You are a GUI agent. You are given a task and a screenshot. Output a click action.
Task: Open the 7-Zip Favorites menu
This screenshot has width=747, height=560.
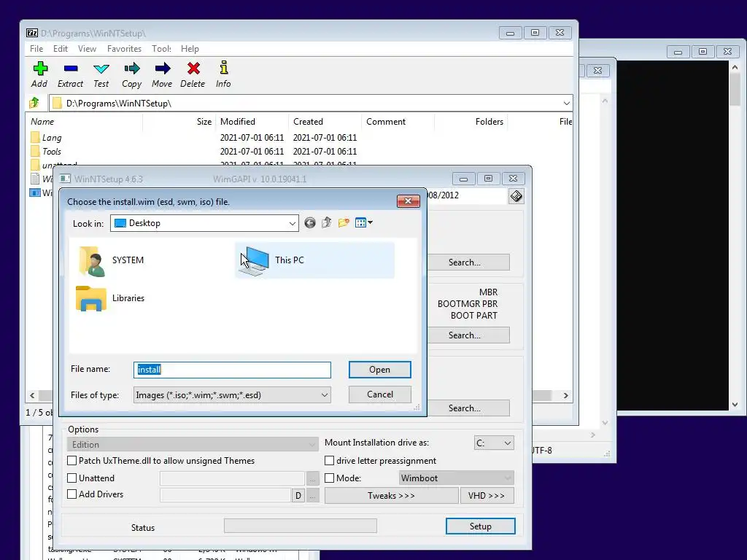pos(124,49)
